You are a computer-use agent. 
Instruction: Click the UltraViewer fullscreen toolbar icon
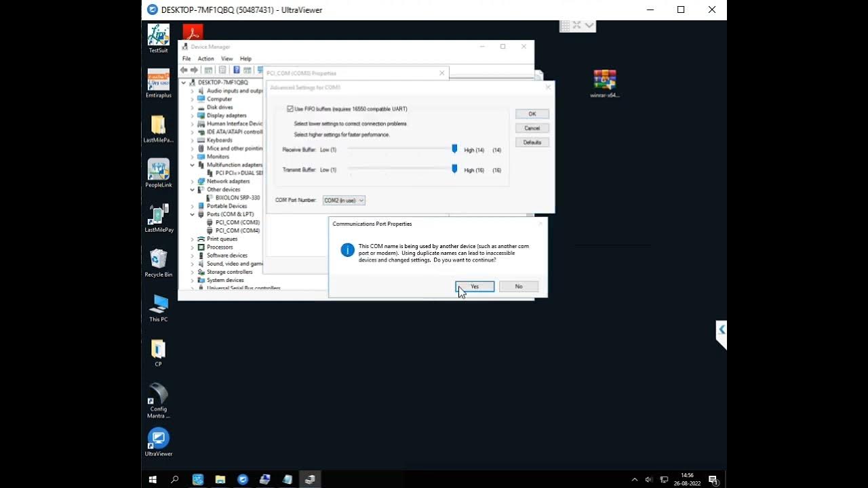click(576, 25)
